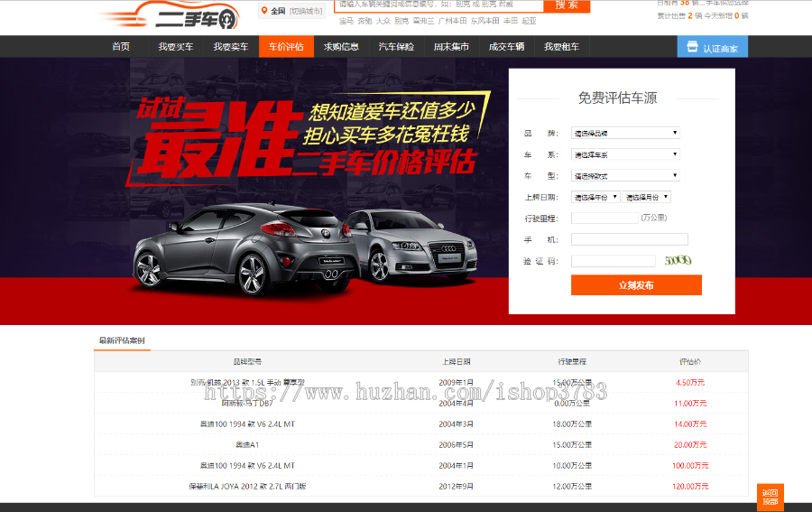Click the 切换城市 switch city link
Screen dimensions: 812x512
[x=306, y=11]
